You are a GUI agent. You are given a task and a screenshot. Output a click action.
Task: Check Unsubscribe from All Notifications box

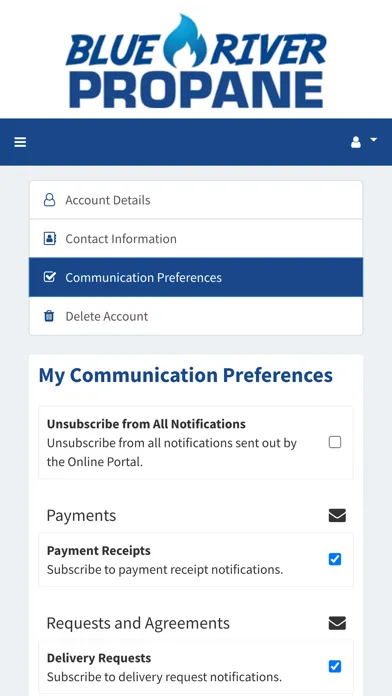pos(335,442)
